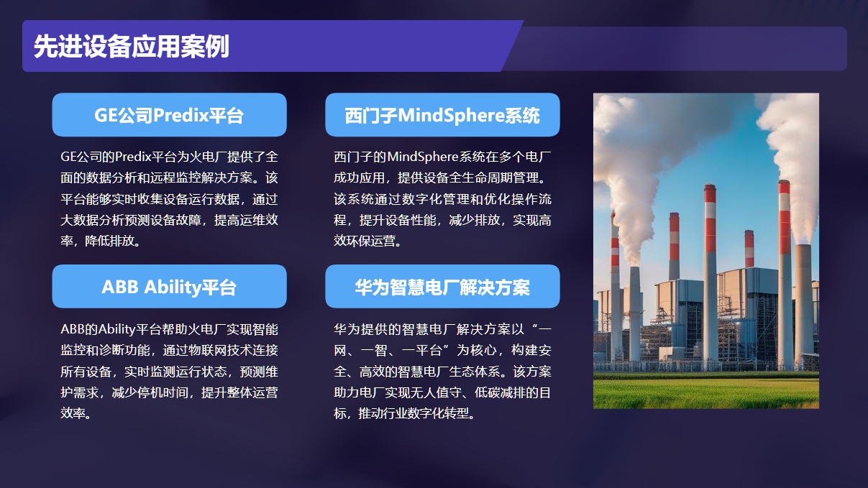Click the slide title 先进设备应用案例
Image resolution: width=868 pixels, height=488 pixels.
click(x=132, y=47)
